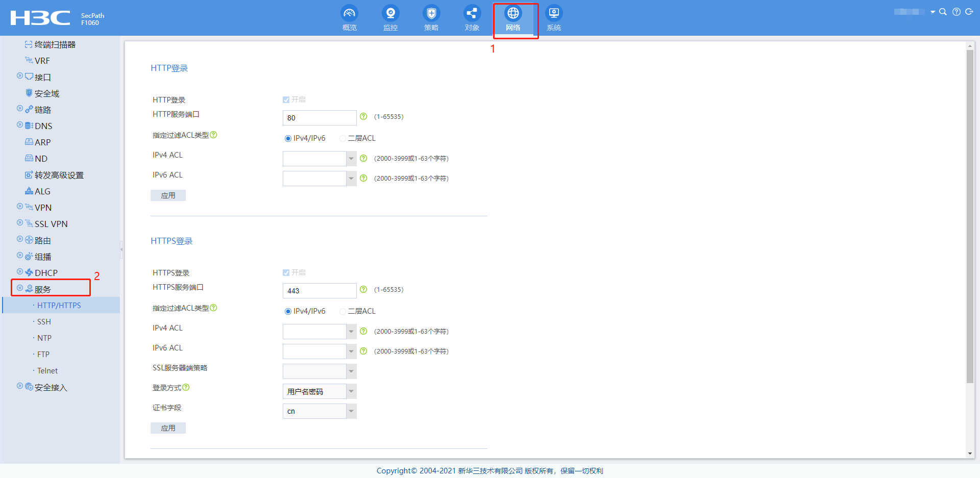This screenshot has width=980, height=478.
Task: Select IPv4/IPv6 radio under HTTPS登录
Action: 288,311
